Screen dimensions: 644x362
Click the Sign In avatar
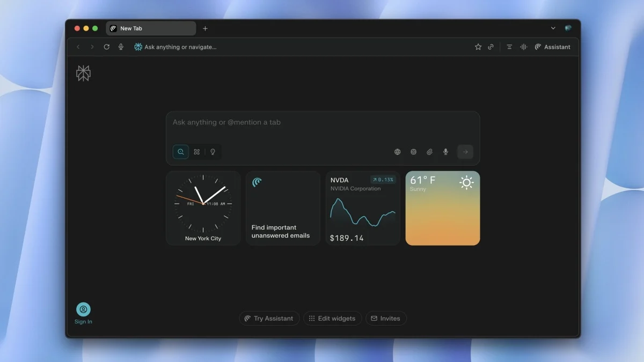pos(83,309)
